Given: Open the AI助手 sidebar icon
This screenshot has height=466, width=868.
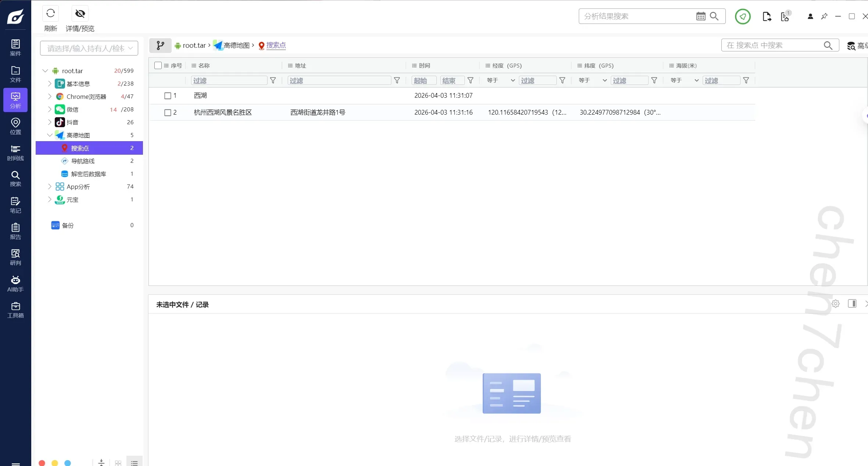Looking at the screenshot, I should (15, 284).
